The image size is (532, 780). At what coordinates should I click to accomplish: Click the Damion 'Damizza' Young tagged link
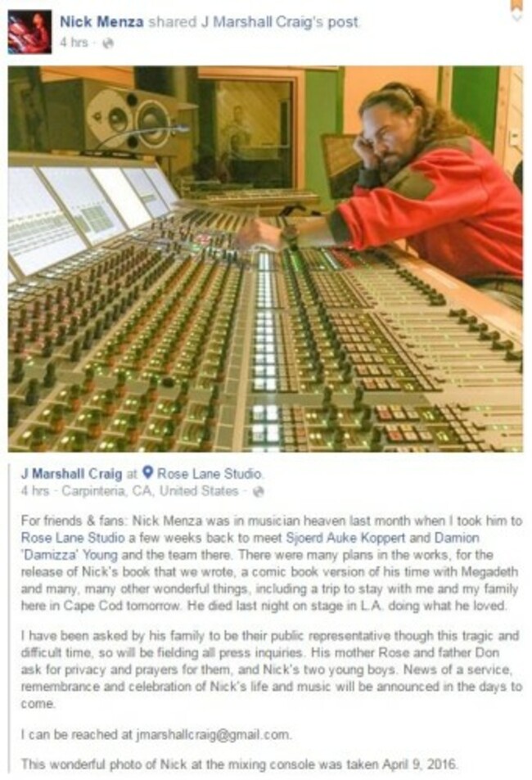pos(250,546)
